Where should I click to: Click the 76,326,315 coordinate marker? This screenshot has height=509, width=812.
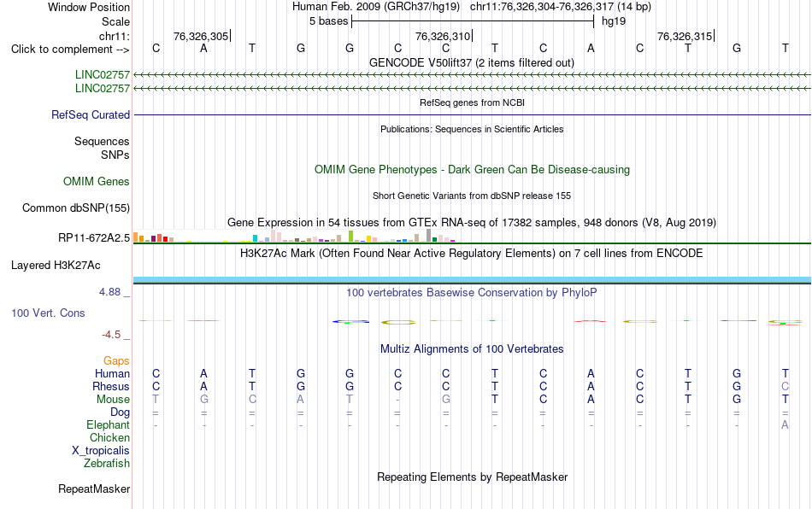pyautogui.click(x=685, y=36)
